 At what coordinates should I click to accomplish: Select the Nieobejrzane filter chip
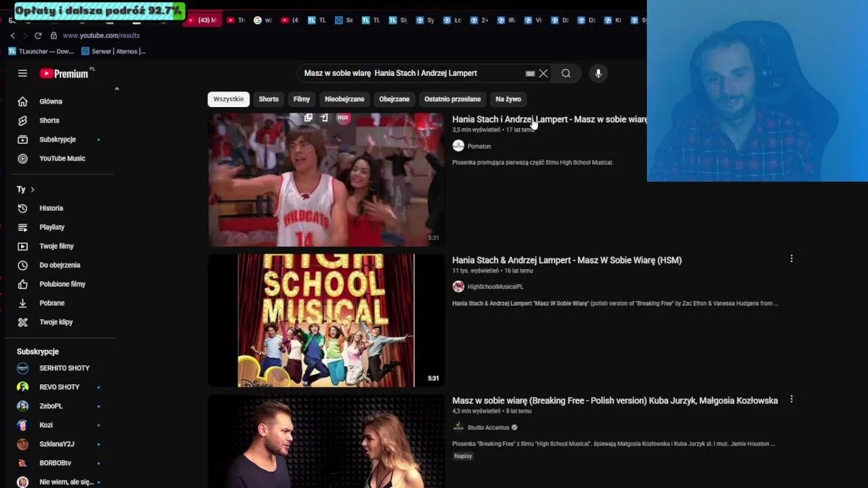[x=344, y=99]
